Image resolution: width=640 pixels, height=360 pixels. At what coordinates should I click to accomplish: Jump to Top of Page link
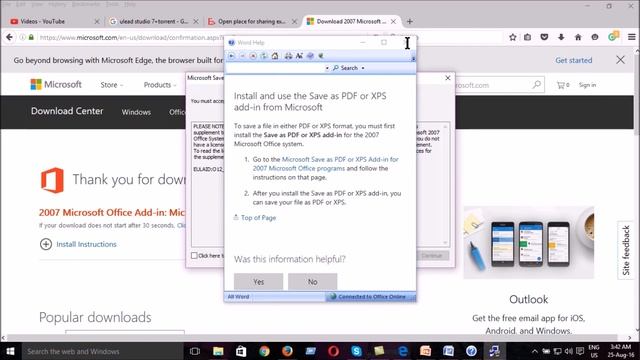(258, 218)
